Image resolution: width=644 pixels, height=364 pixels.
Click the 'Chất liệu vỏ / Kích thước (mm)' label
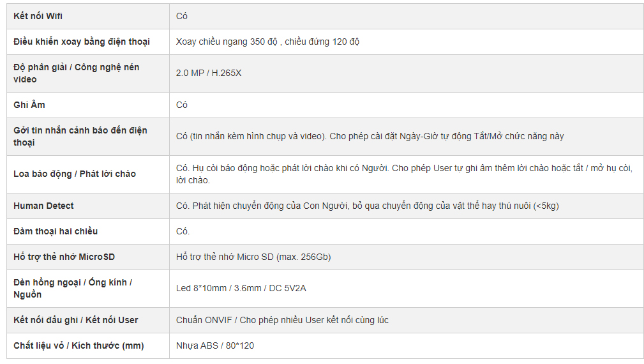point(79,345)
